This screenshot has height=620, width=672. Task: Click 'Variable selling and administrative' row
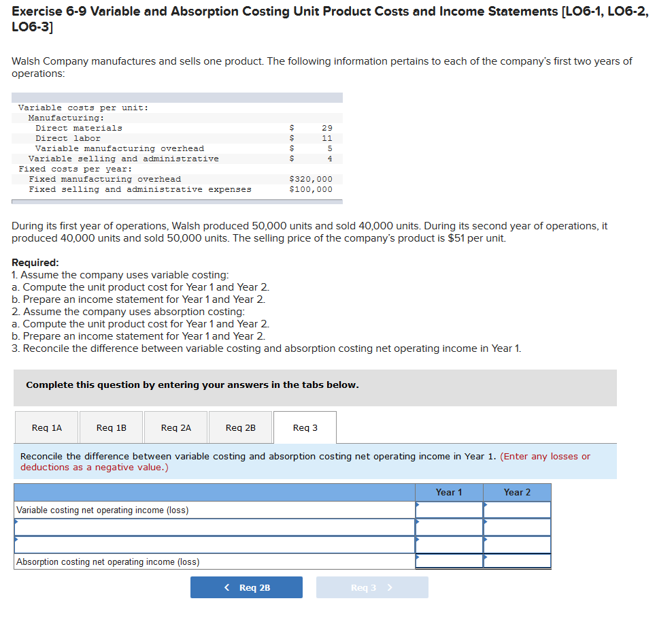coord(177,159)
